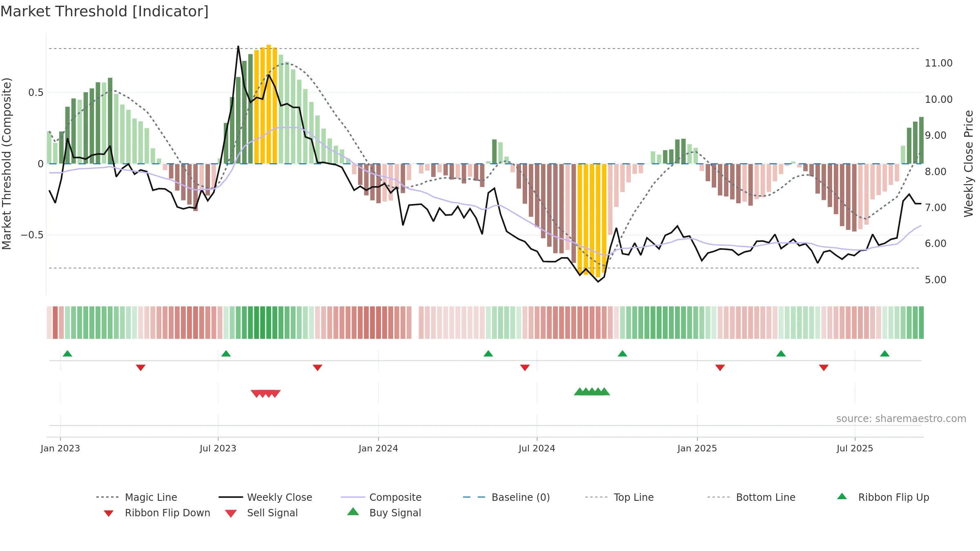Click the ribbon flip up marker near Aug 2025
Image resolution: width=980 pixels, height=551 pixels.
click(884, 353)
